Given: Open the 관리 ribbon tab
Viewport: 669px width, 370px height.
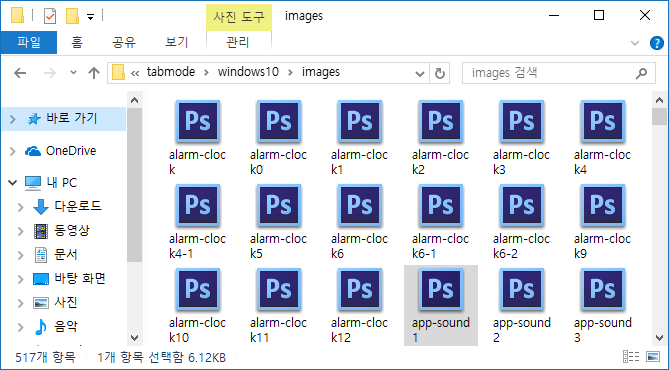Looking at the screenshot, I should pos(238,42).
